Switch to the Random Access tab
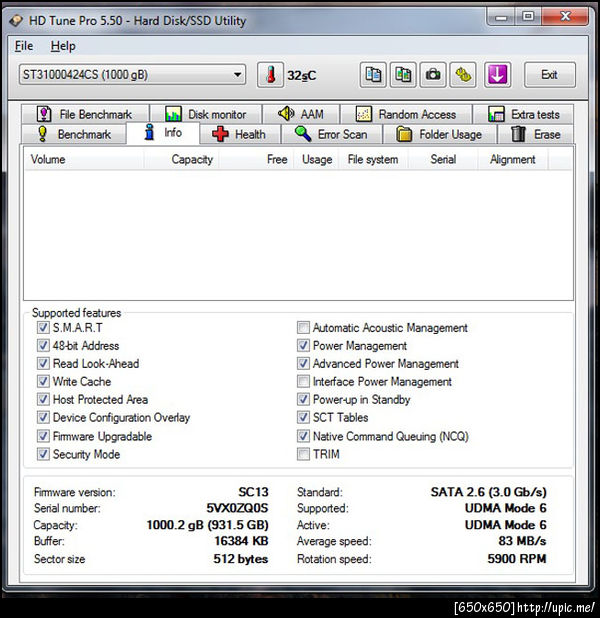 click(406, 114)
